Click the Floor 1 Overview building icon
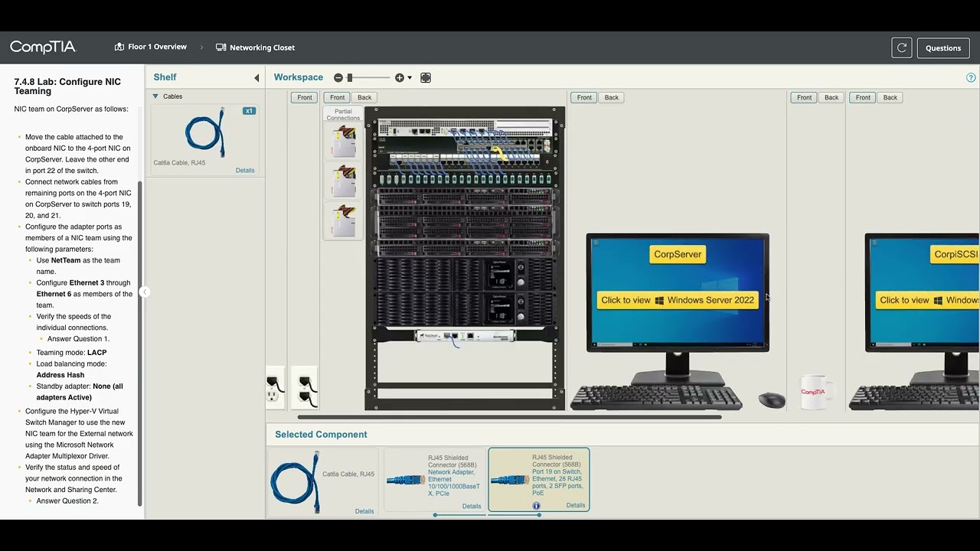 point(119,47)
